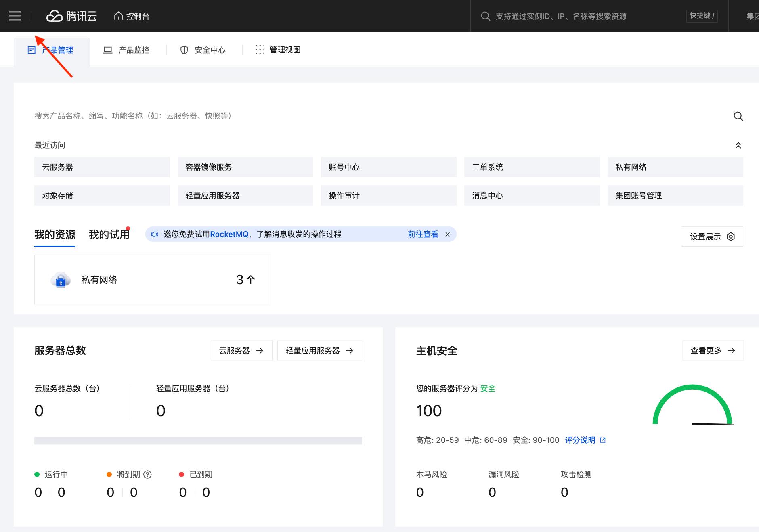The image size is (759, 532).
Task: Dismiss the RocketMQ trial banner
Action: pyautogui.click(x=447, y=235)
